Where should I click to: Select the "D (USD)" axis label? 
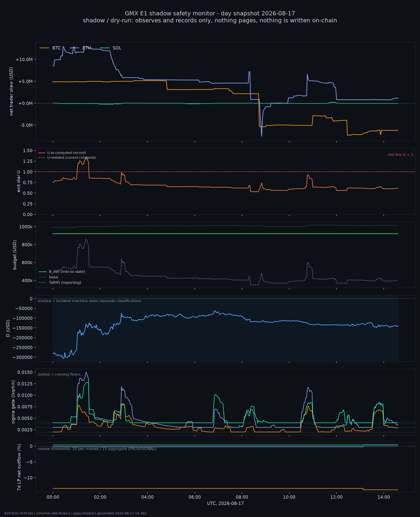pyautogui.click(x=8, y=328)
